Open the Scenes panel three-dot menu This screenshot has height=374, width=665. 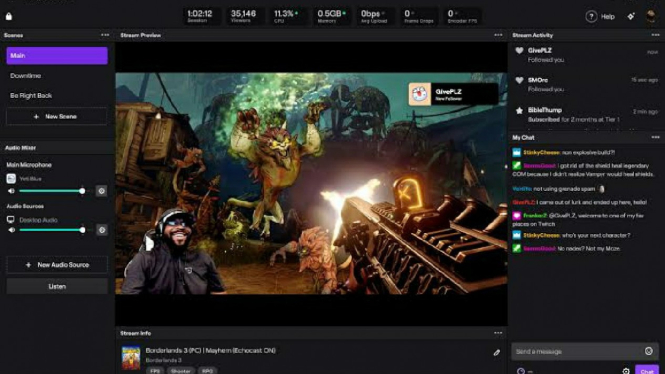(105, 35)
